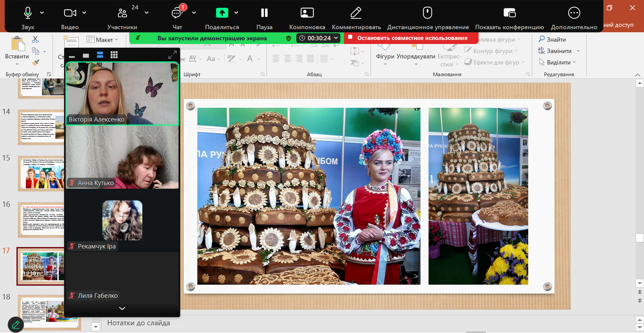Image resolution: width=644 pixels, height=333 pixels.
Task: Expand the meeting timer dropdown
Action: 336,38
